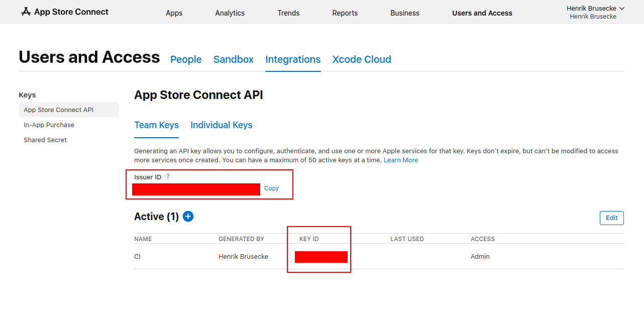Select the Team Keys tab
This screenshot has height=316, width=644.
point(157,125)
